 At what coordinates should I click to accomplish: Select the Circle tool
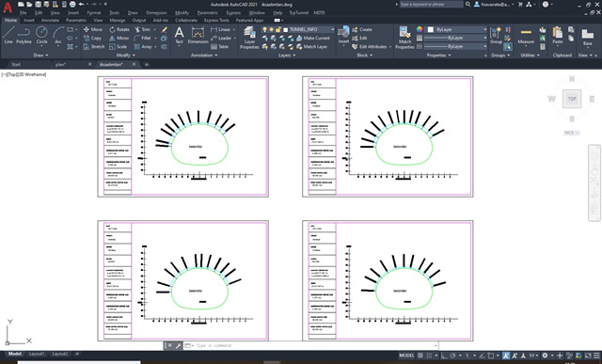pyautogui.click(x=41, y=35)
